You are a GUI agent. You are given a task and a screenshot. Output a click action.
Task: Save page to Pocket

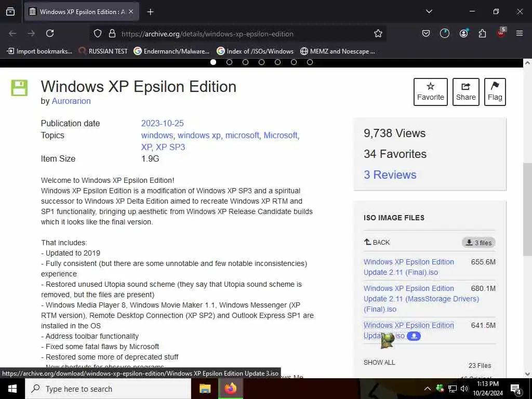click(426, 33)
